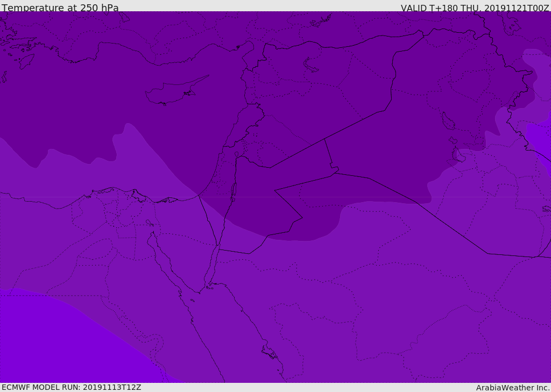Click the 'Temperature at 250 hPa' title
Image resolution: width=551 pixels, height=392 pixels.
pos(60,8)
